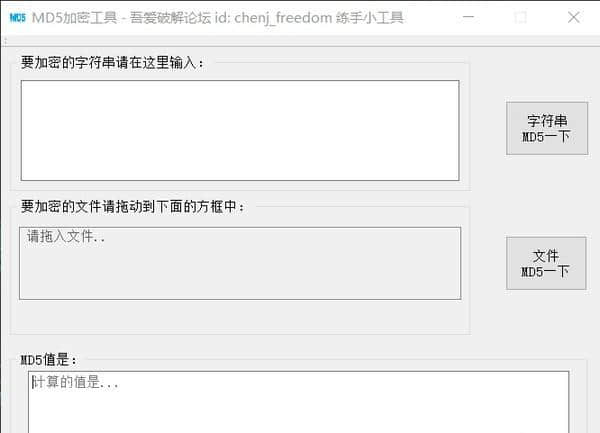Place cursor at start of 计算的值是 text
This screenshot has height=433, width=600.
(x=32, y=382)
